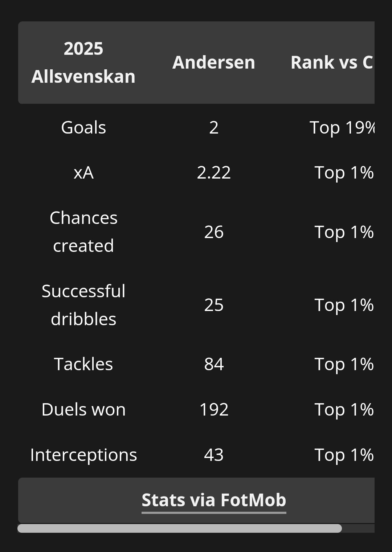The image size is (392, 552).
Task: Select the Chances created row label
Action: (x=83, y=232)
